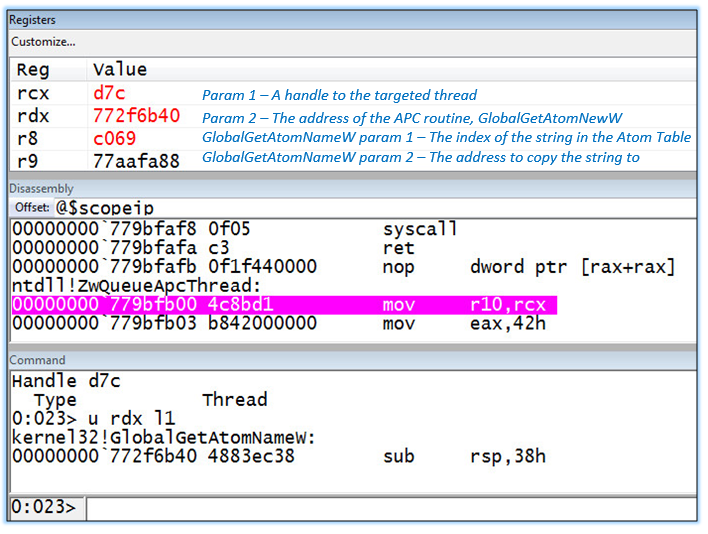
Task: Sort by the Reg column header
Action: (x=32, y=70)
